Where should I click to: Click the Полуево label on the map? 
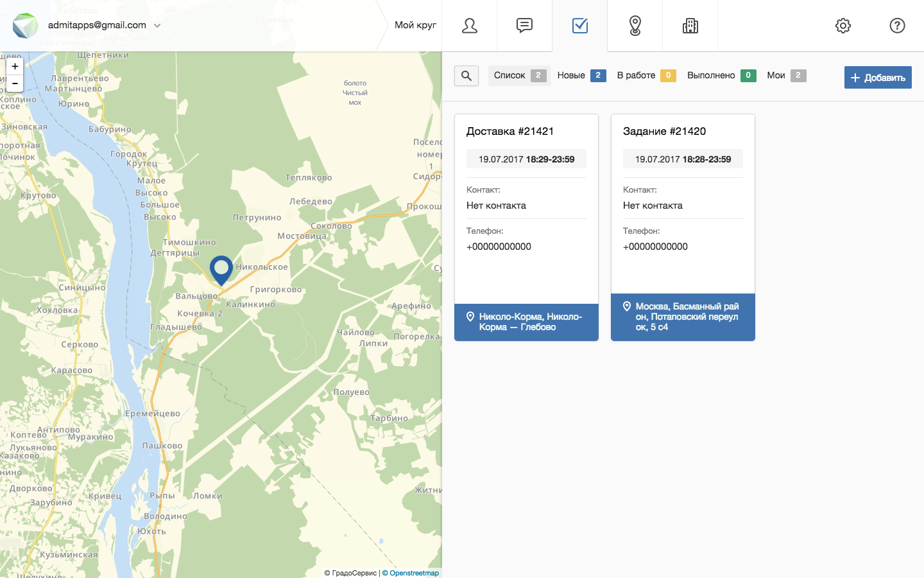352,392
